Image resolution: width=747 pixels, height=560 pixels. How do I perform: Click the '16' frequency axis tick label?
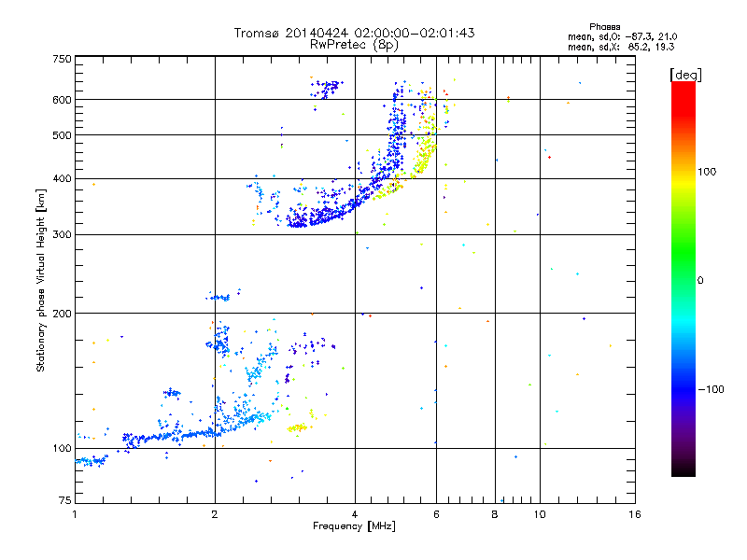click(x=635, y=514)
